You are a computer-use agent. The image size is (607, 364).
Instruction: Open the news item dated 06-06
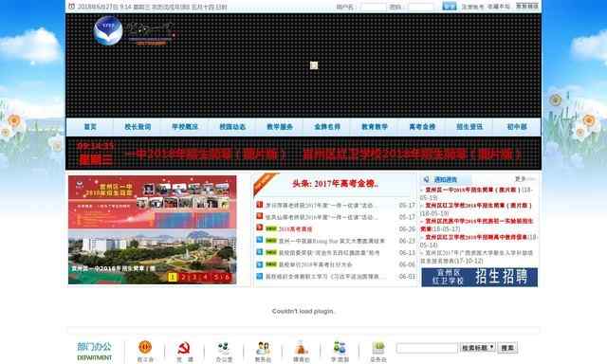316,265
